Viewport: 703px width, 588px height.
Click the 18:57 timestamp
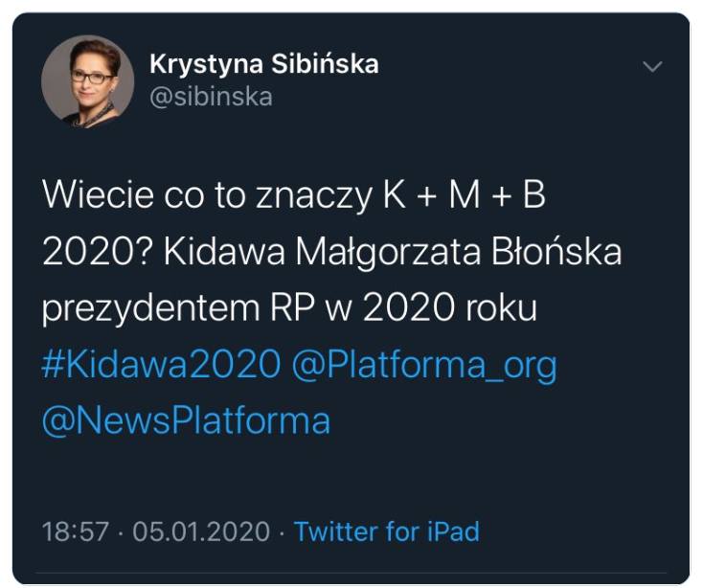pos(75,531)
